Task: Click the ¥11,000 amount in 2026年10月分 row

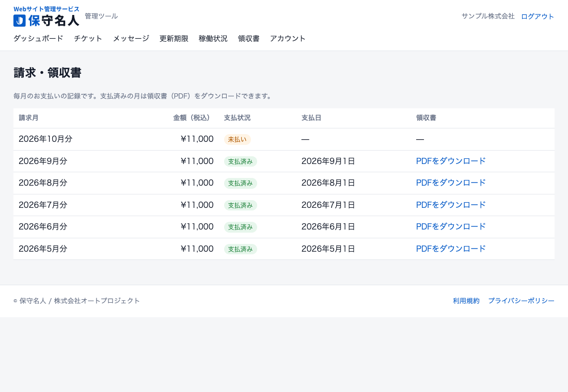Action: (x=197, y=139)
